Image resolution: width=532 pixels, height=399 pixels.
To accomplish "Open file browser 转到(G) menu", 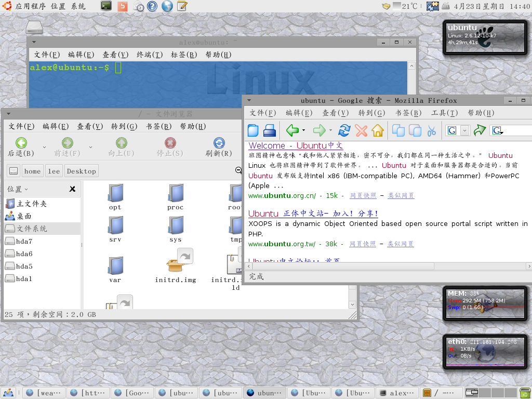I will pos(124,126).
